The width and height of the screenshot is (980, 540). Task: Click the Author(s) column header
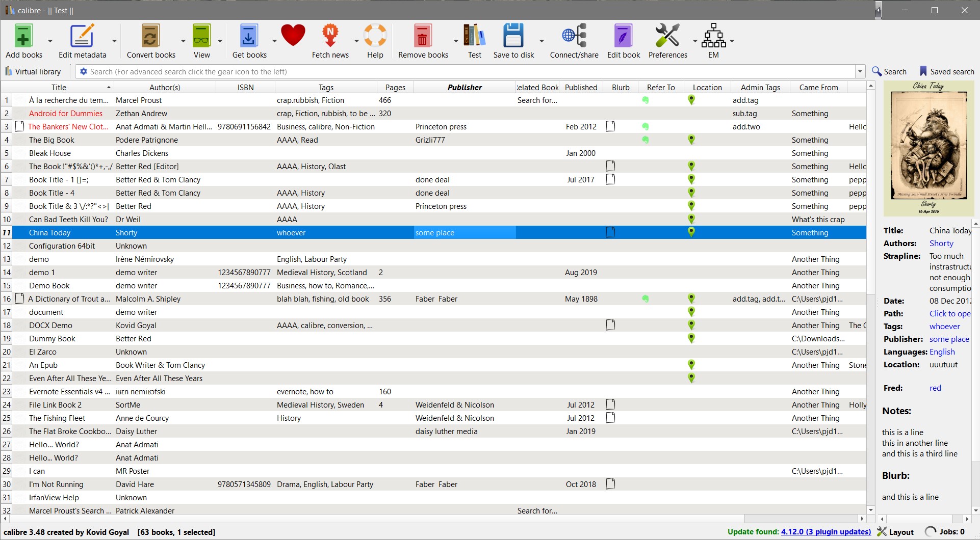pos(165,88)
